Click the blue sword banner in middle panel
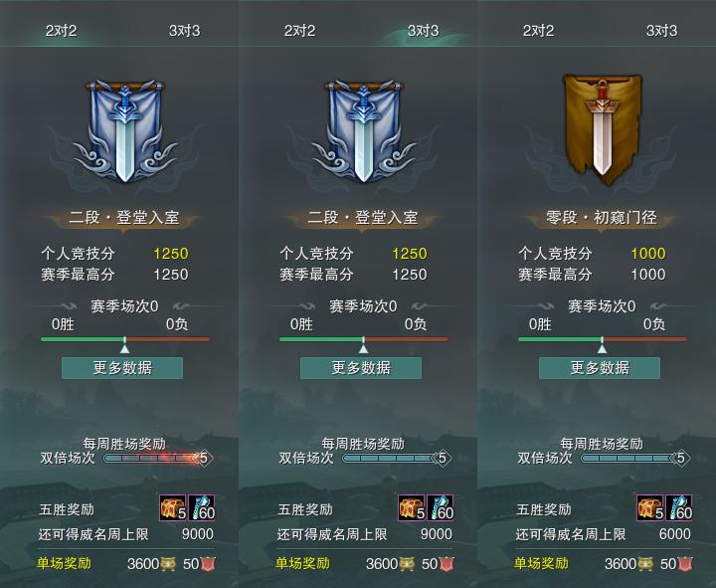 click(x=364, y=130)
